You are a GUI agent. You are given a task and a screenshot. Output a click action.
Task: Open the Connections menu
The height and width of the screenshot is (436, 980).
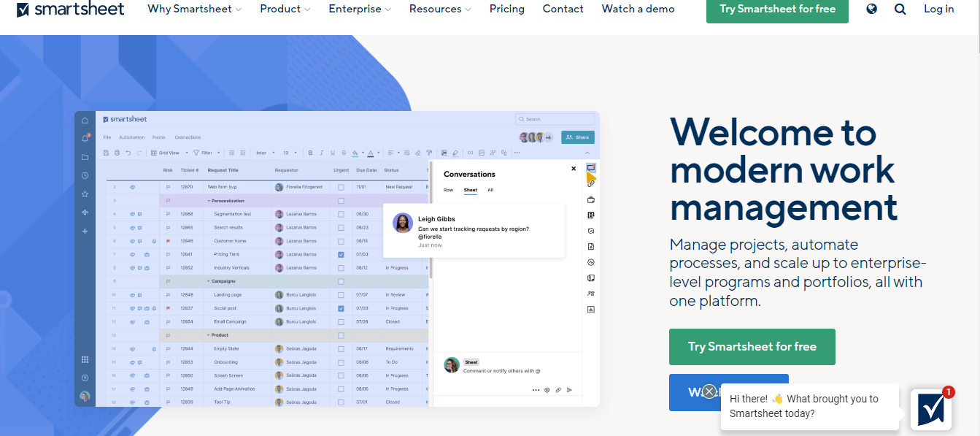(188, 137)
